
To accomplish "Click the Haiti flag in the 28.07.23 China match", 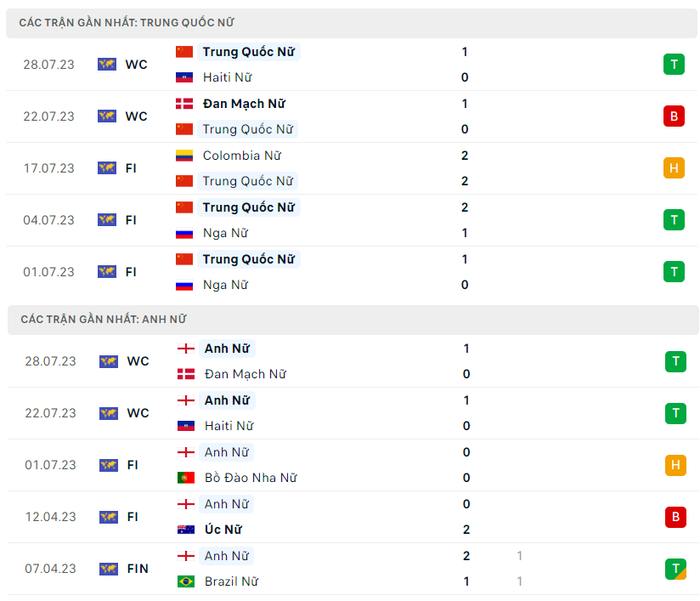I will click(x=184, y=77).
